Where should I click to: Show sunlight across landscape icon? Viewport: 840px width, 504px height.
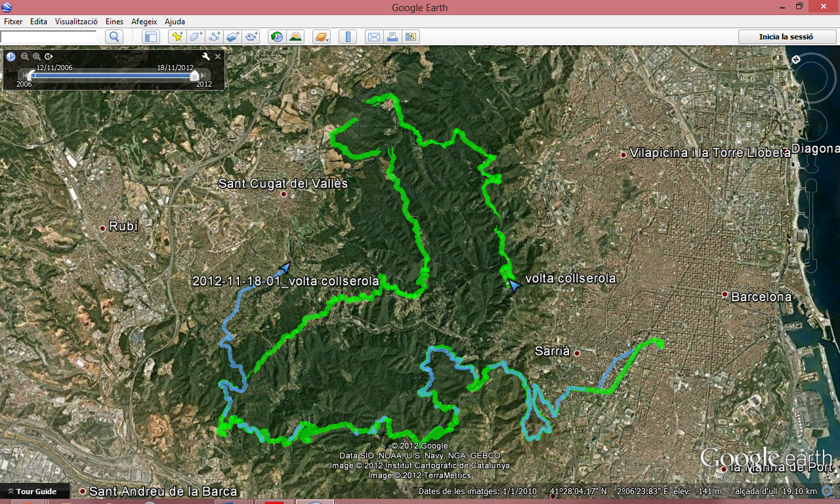[x=296, y=37]
